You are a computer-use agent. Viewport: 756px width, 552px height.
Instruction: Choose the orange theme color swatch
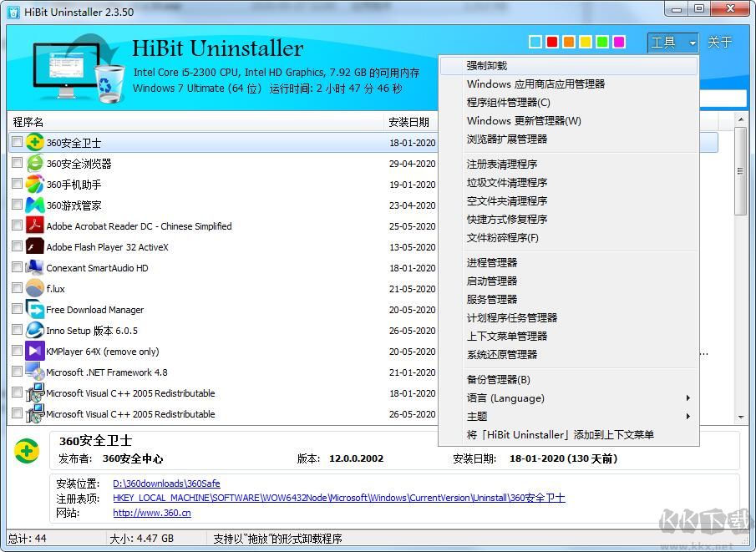(x=569, y=42)
